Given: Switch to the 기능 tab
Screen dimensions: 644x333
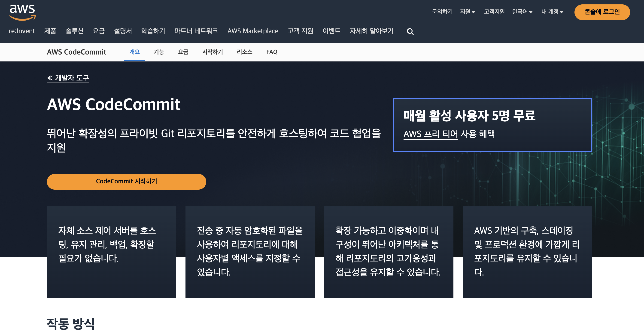Looking at the screenshot, I should [x=159, y=52].
